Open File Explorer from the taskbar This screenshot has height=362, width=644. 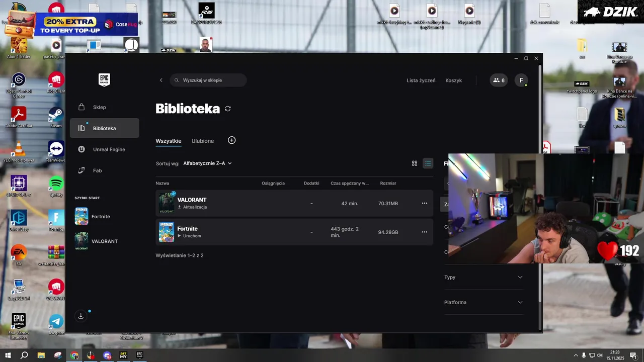pos(41,355)
